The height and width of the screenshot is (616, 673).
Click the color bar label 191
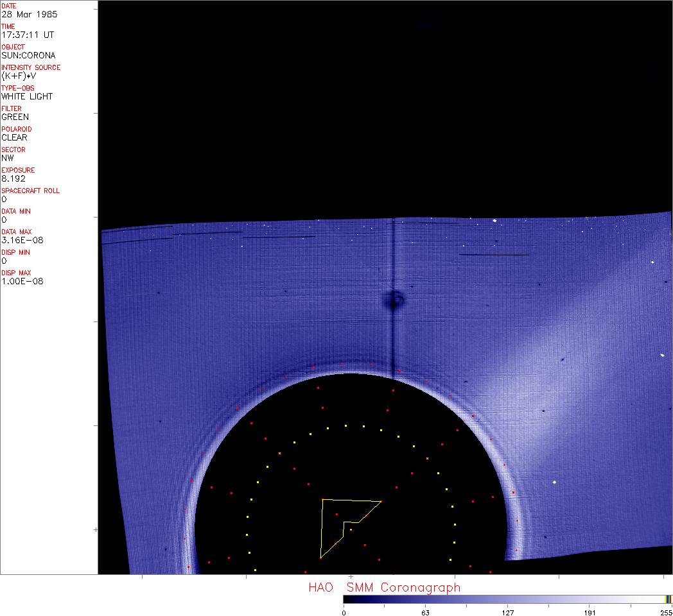click(590, 612)
